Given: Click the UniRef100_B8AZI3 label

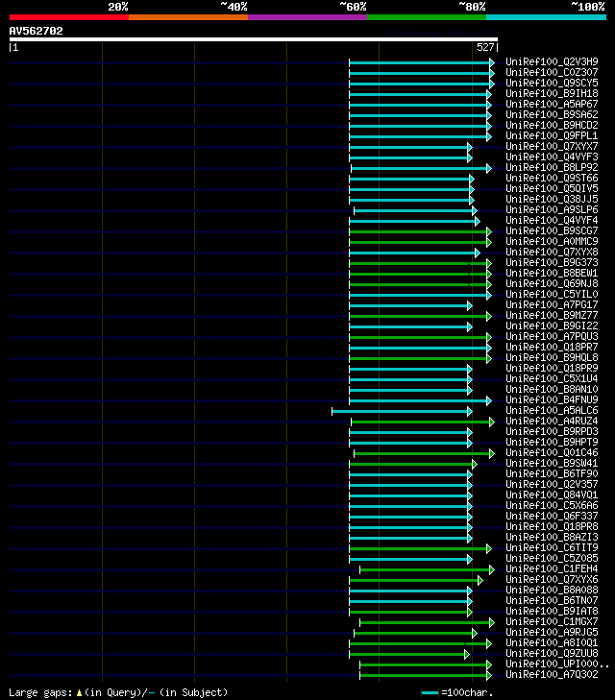Looking at the screenshot, I should [552, 537].
